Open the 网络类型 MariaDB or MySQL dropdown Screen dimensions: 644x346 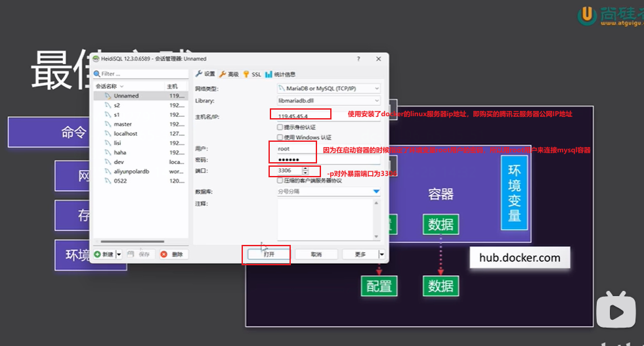pyautogui.click(x=329, y=89)
